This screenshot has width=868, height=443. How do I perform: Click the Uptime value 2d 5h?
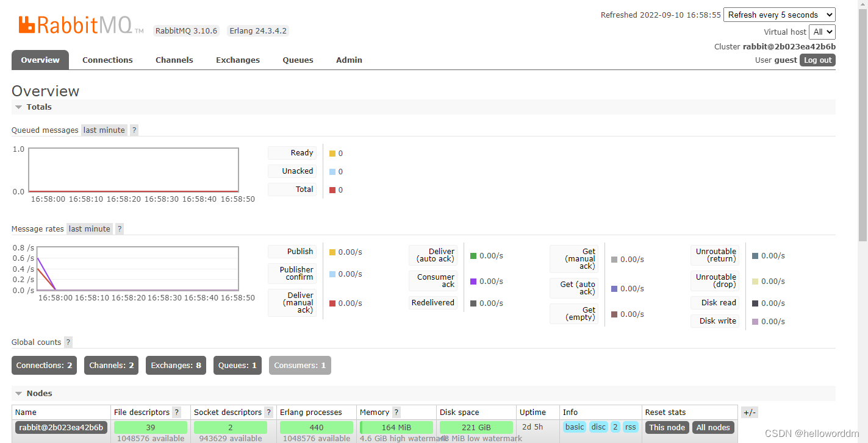click(533, 427)
